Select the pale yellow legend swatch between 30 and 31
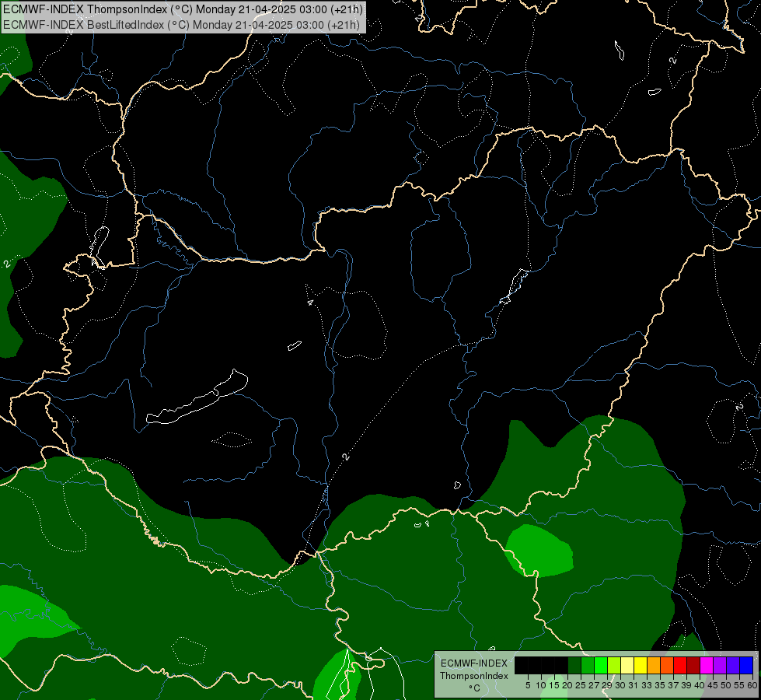The width and height of the screenshot is (761, 700). click(x=627, y=665)
